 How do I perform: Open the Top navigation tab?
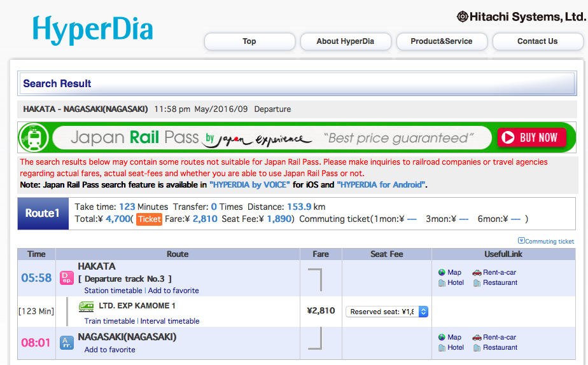coord(249,41)
